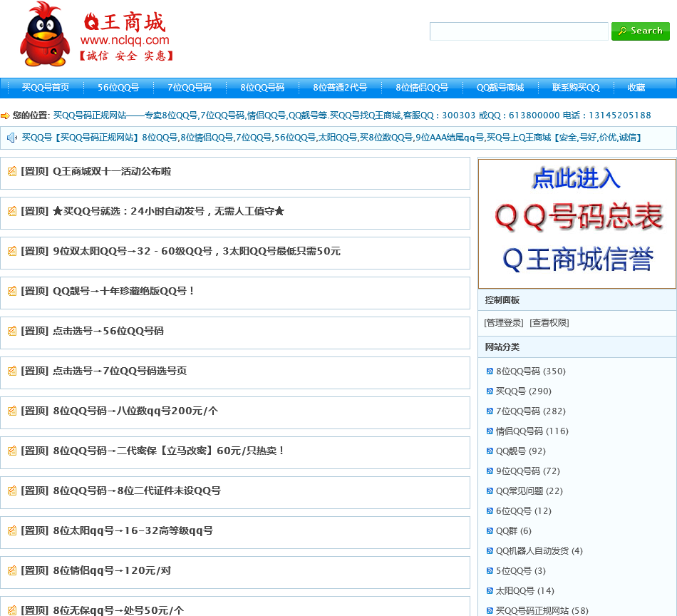The width and height of the screenshot is (677, 616).
Task: Open post 9位双太阳QQ号→32-60级QQ号
Action: pos(197,251)
